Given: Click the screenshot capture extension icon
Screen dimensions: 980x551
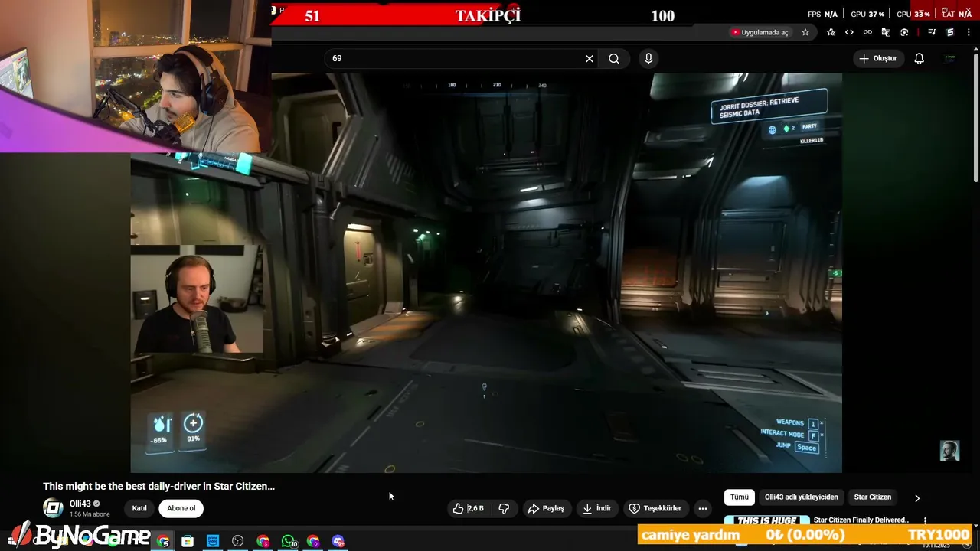Looking at the screenshot, I should point(904,32).
